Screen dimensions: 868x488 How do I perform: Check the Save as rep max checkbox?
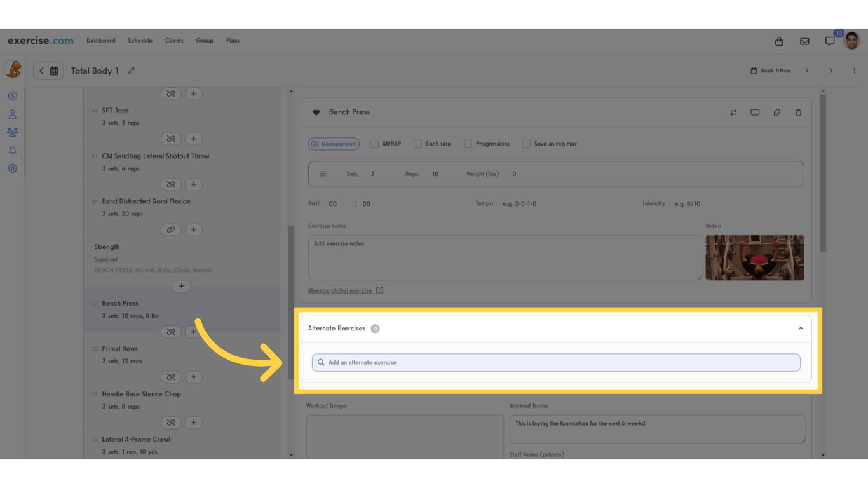[x=526, y=144]
